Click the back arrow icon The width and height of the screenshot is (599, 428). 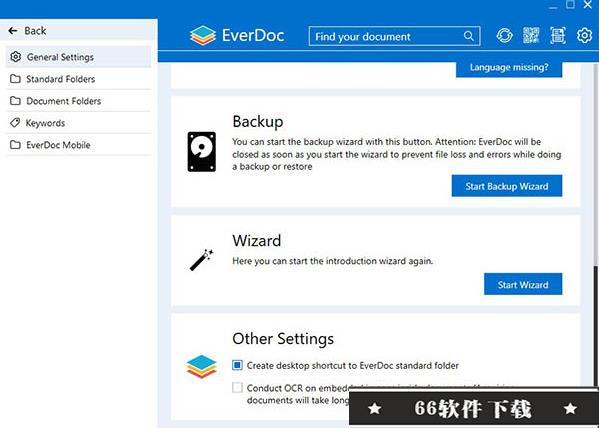13,31
